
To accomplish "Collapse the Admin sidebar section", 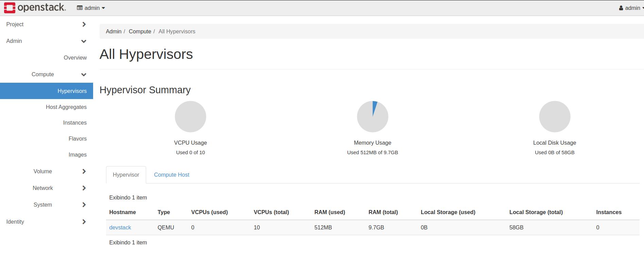I will tap(46, 41).
